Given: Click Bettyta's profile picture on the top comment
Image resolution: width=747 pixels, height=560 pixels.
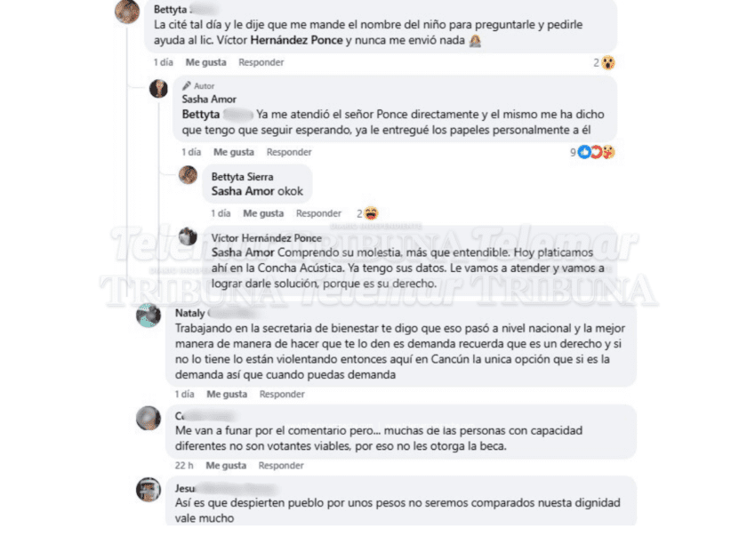Looking at the screenshot, I should 128,12.
